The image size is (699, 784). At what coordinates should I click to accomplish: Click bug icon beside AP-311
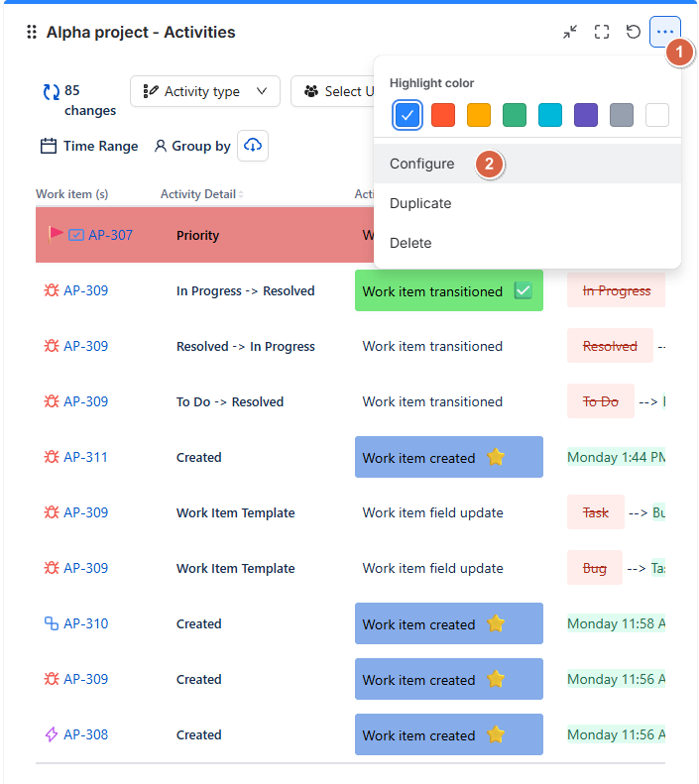coord(51,457)
